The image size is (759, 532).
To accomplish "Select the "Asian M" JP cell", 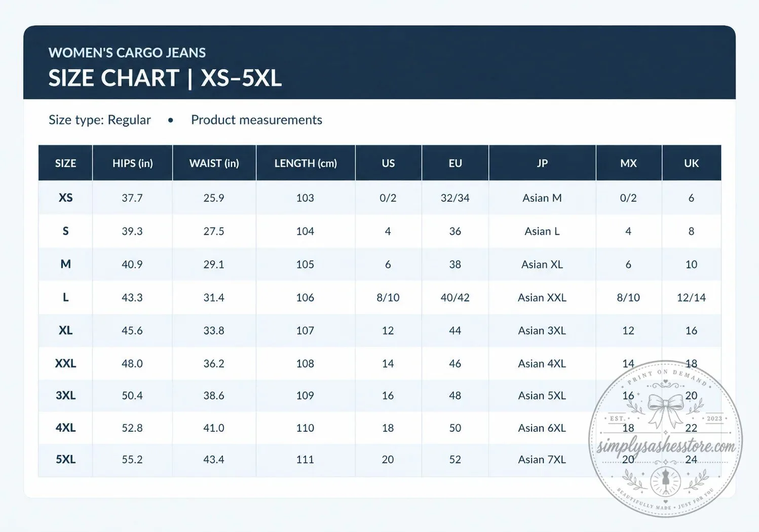I will coord(542,198).
